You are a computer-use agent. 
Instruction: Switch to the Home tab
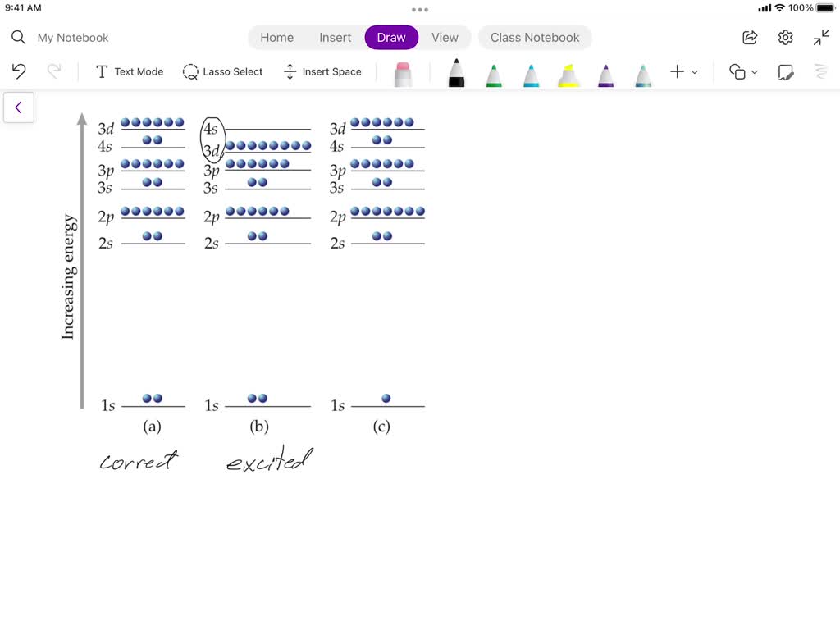tap(276, 37)
